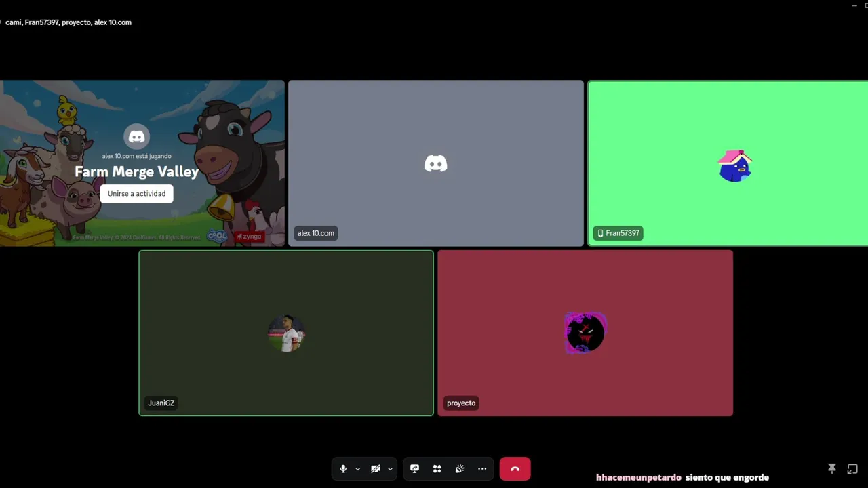Mute the microphone
Image resolution: width=868 pixels, height=488 pixels.
343,469
